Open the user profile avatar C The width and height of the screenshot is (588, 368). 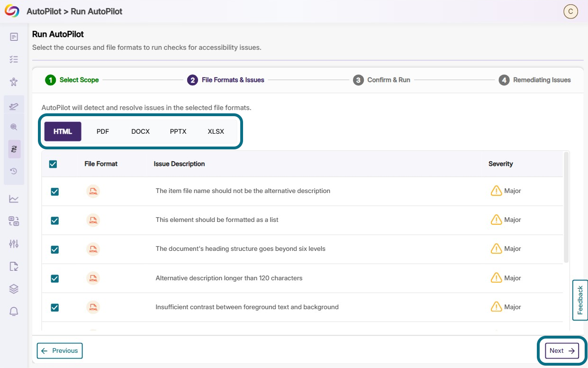(570, 12)
